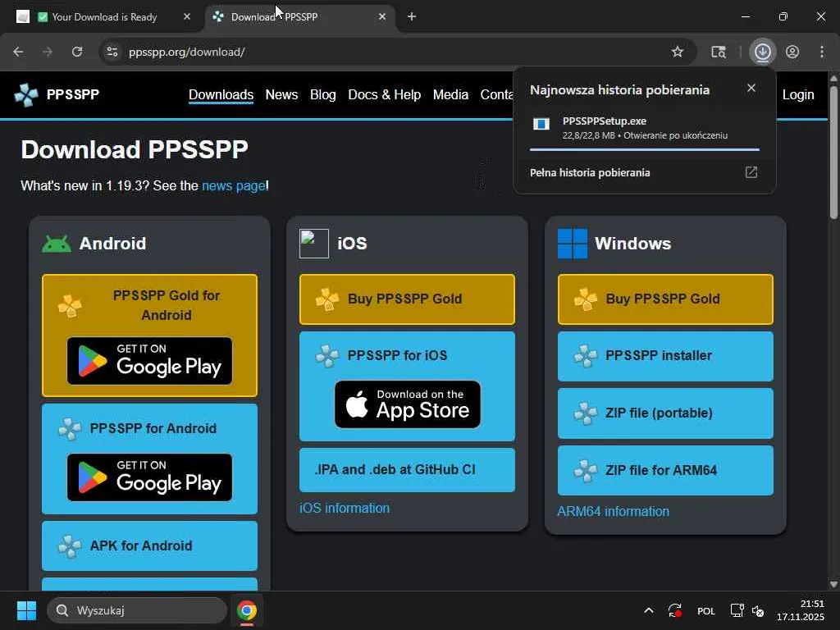Reload the ppsspp.org page
The image size is (840, 630).
77,52
